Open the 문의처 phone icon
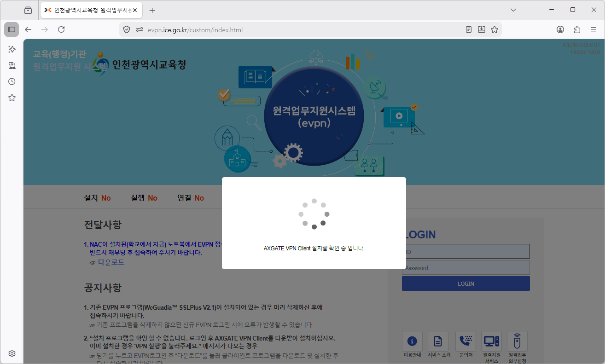The width and height of the screenshot is (605, 364). pyautogui.click(x=465, y=345)
